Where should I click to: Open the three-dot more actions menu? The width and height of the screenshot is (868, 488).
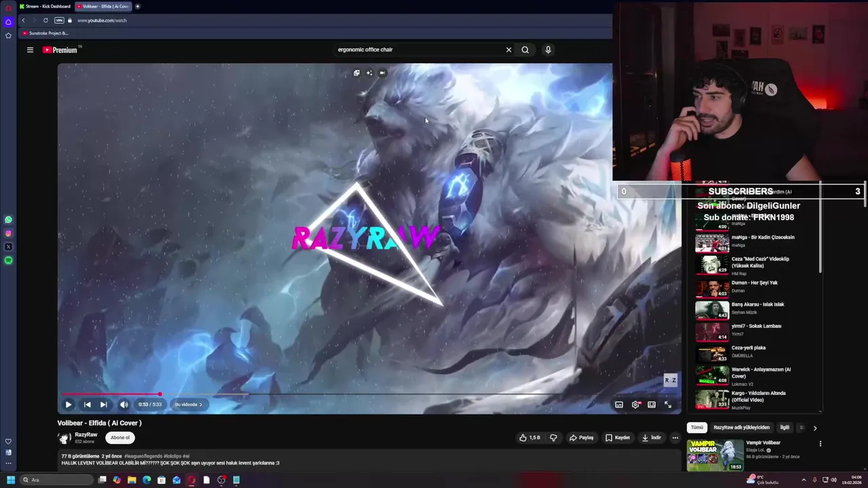click(x=675, y=438)
